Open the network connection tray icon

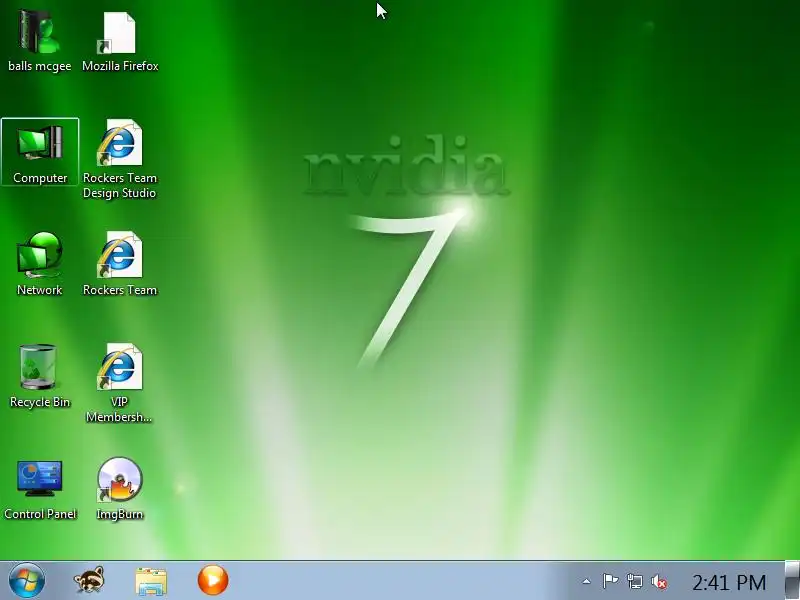635,581
